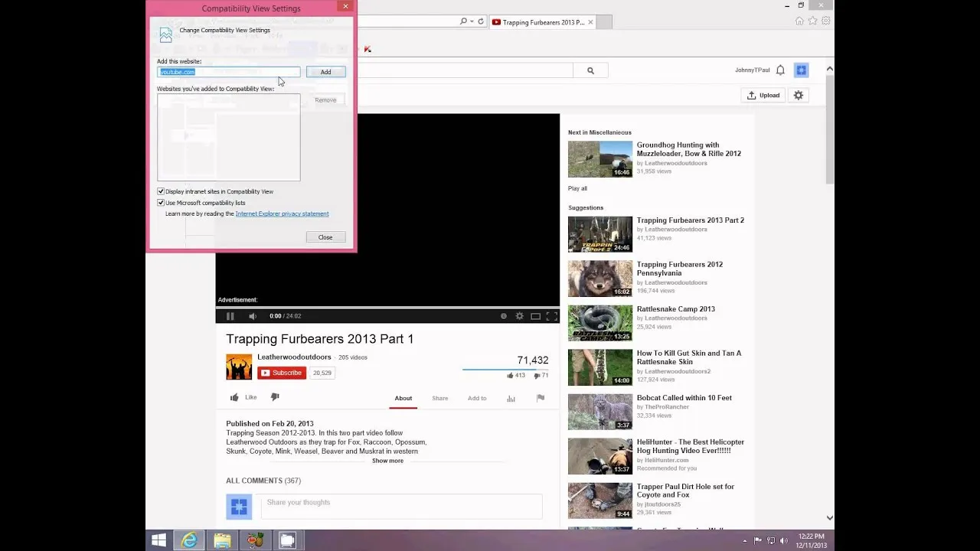Click the Upload button

pyautogui.click(x=763, y=96)
